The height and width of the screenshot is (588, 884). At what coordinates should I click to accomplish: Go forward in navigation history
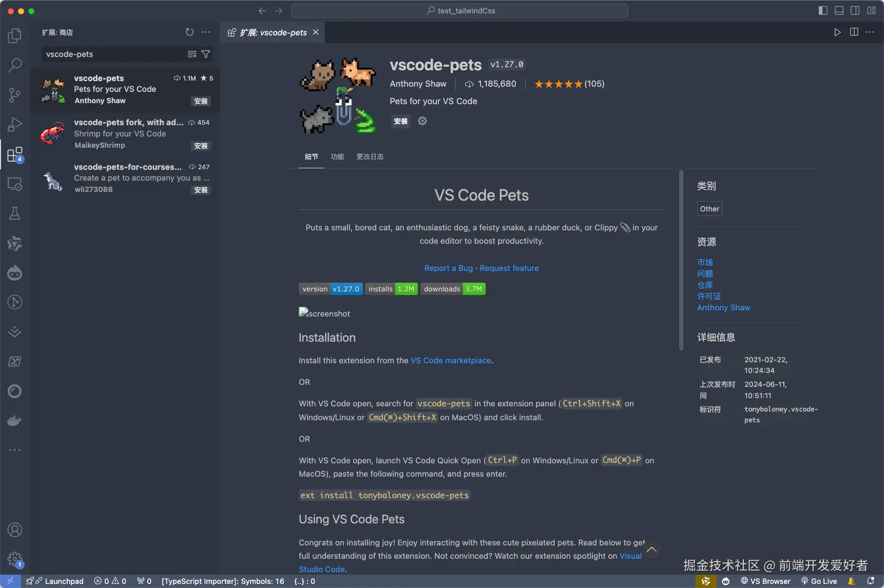[279, 11]
